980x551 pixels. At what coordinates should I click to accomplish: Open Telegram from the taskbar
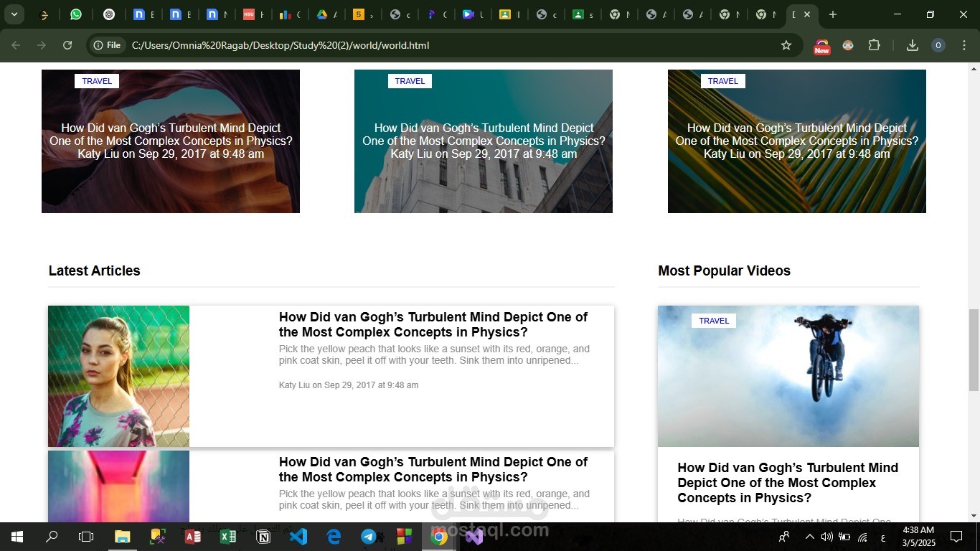[369, 537]
